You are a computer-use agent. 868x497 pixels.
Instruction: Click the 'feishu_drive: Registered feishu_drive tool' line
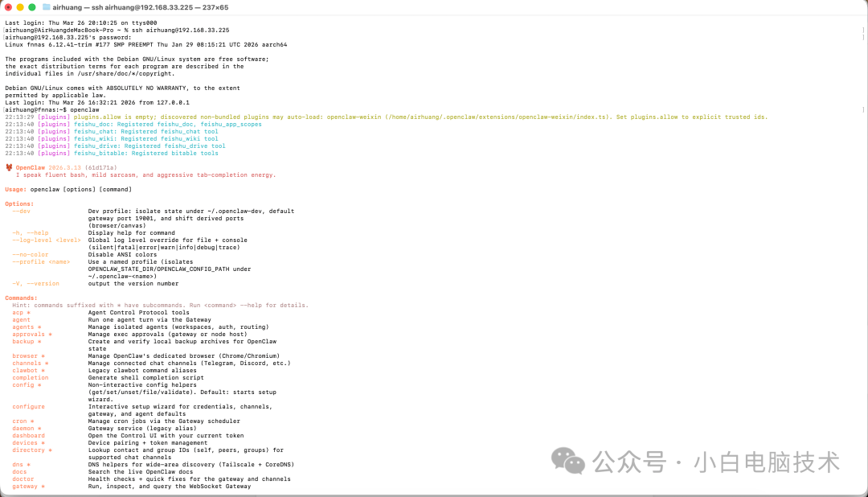(x=115, y=146)
